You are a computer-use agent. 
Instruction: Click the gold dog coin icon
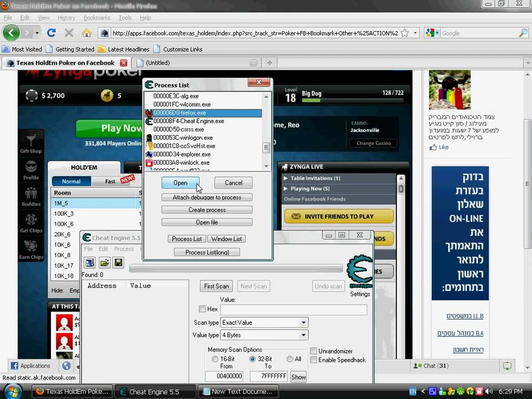click(107, 95)
